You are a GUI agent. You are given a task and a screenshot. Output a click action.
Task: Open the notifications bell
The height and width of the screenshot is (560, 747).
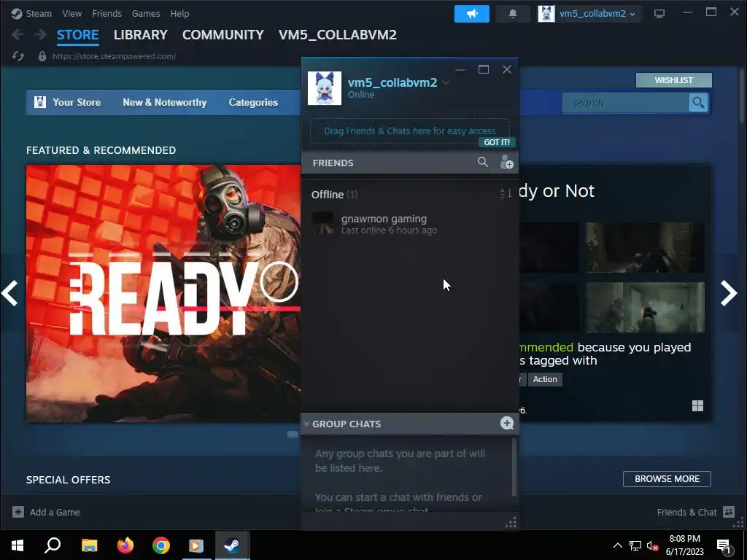pyautogui.click(x=513, y=14)
